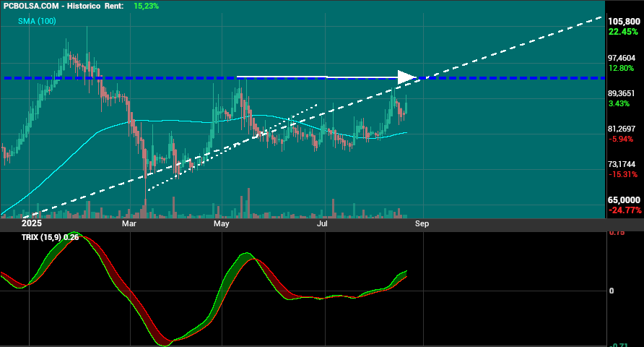Select the 65,0000 price level label

click(x=624, y=200)
